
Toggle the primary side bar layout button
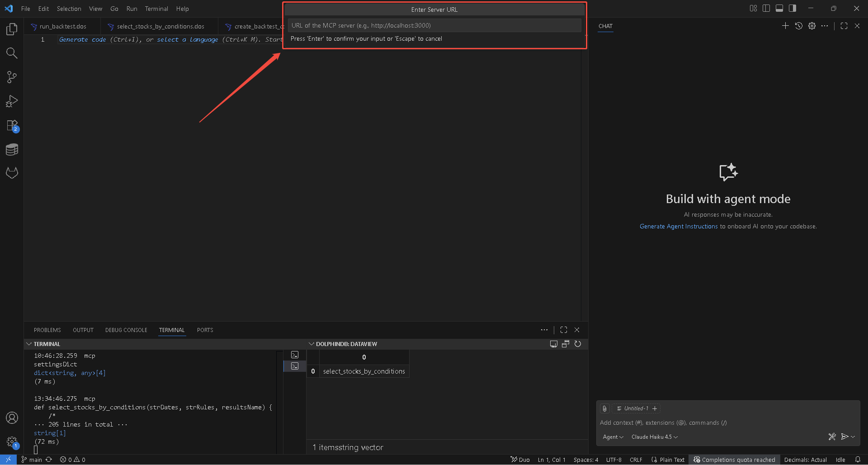(766, 9)
